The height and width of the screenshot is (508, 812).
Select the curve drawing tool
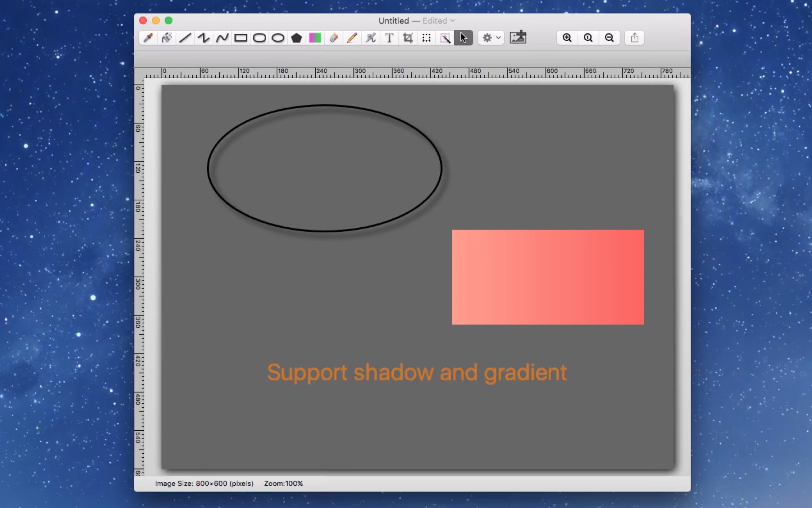point(222,38)
